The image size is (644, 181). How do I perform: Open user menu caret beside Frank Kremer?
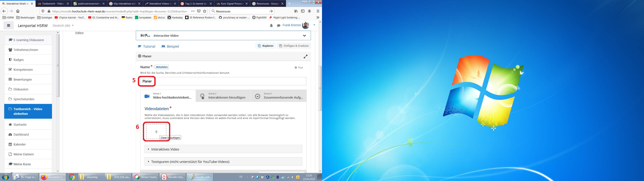click(314, 25)
